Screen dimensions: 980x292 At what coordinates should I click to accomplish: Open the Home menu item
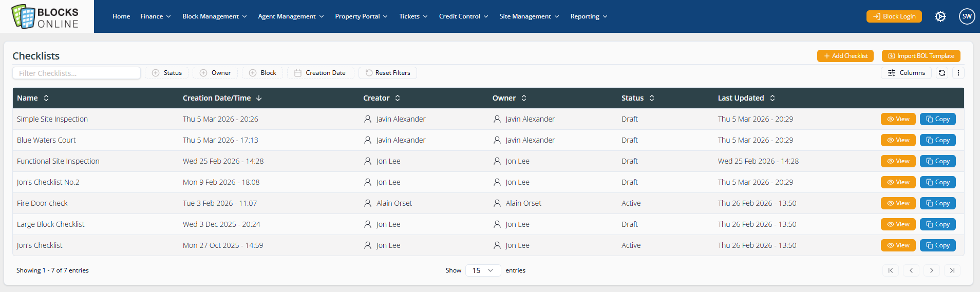click(x=121, y=16)
